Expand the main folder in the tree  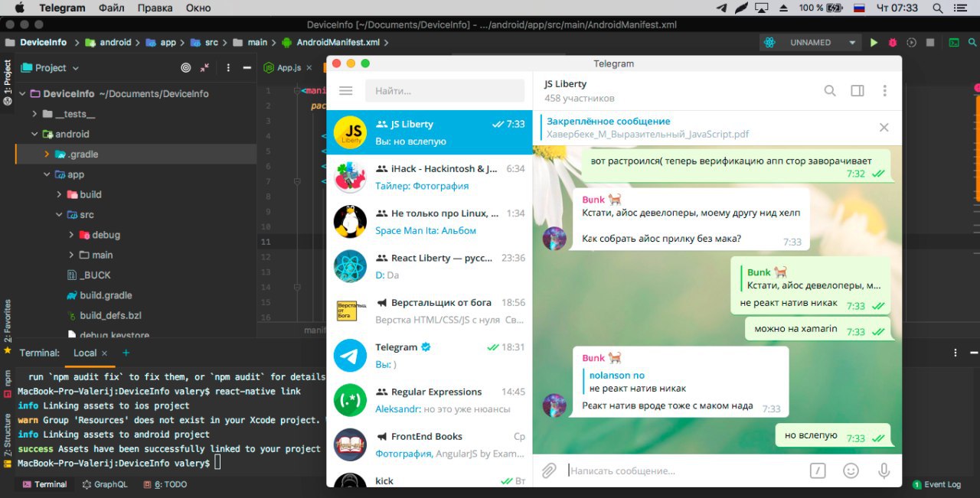[72, 255]
